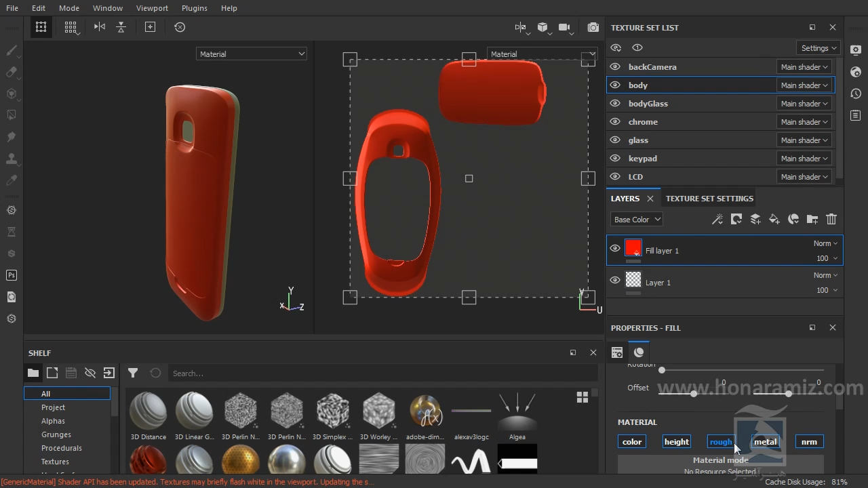This screenshot has width=868, height=488.
Task: Select the Projection tool
Action: click(12, 94)
